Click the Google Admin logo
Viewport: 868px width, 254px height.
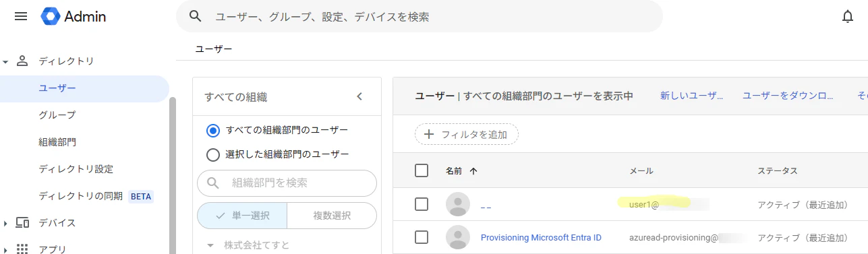click(74, 17)
